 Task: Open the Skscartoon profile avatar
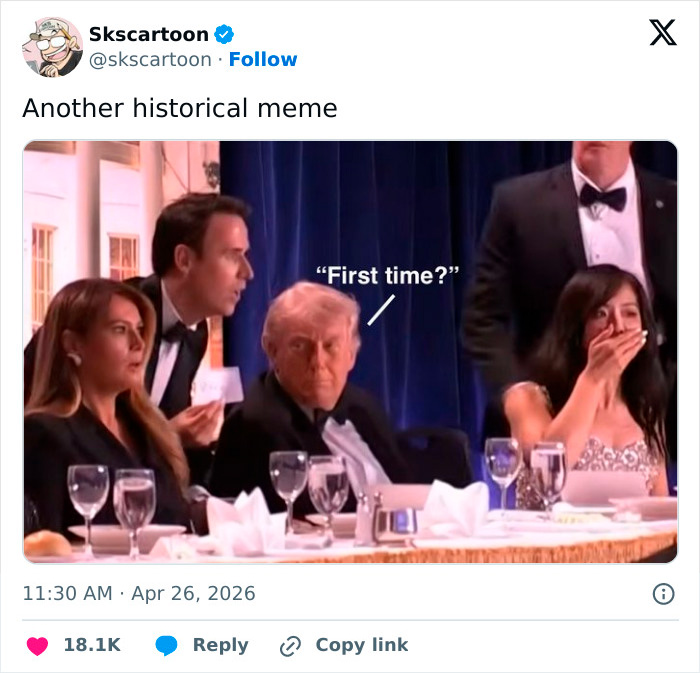pyautogui.click(x=53, y=47)
